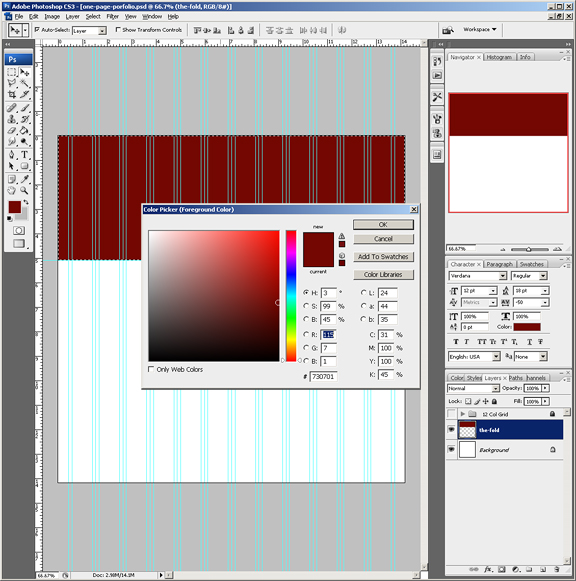Select the Notes tool
576x581 pixels.
(12, 179)
